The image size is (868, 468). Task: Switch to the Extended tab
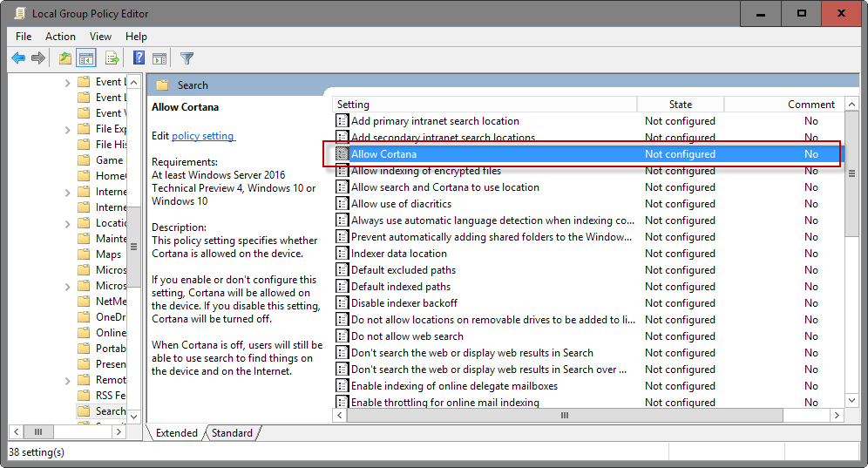(x=177, y=433)
